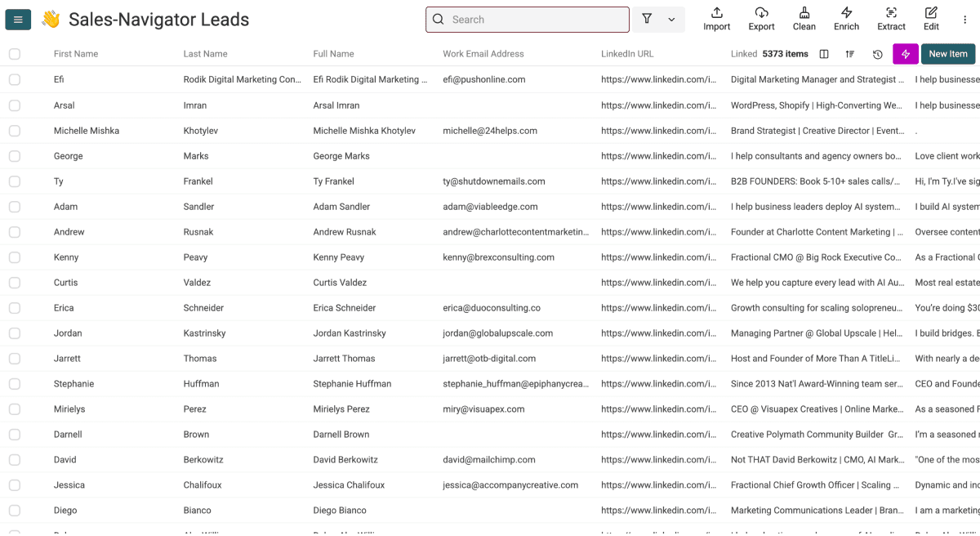
Task: Sort by Last Name column header
Action: click(x=206, y=54)
